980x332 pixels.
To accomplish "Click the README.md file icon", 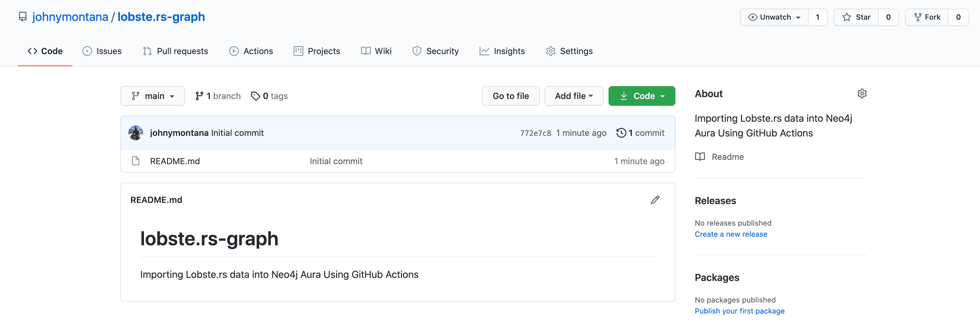I will 136,161.
